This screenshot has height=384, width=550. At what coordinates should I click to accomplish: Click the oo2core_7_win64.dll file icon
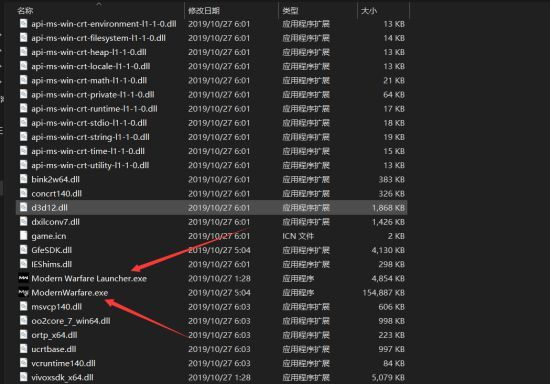[x=24, y=321]
